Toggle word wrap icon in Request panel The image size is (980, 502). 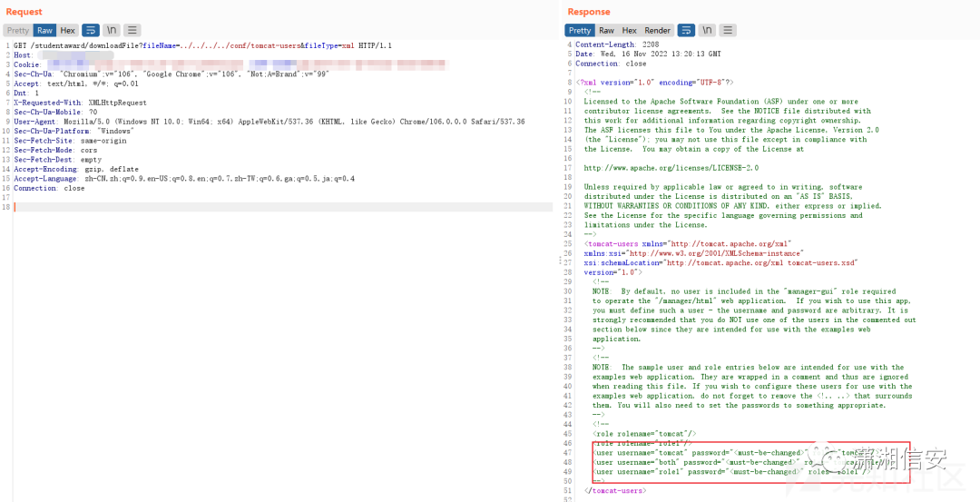91,30
